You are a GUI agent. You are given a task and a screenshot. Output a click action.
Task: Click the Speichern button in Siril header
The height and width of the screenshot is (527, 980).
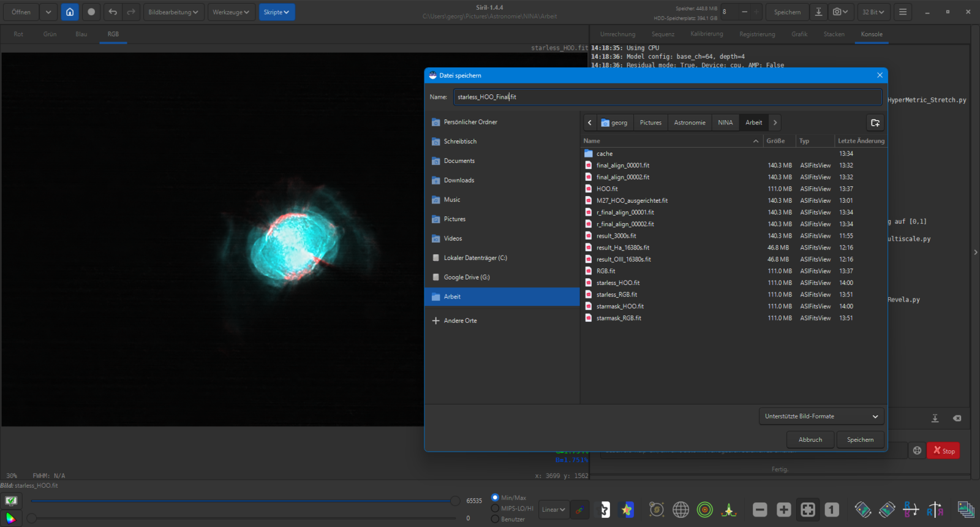coord(787,12)
